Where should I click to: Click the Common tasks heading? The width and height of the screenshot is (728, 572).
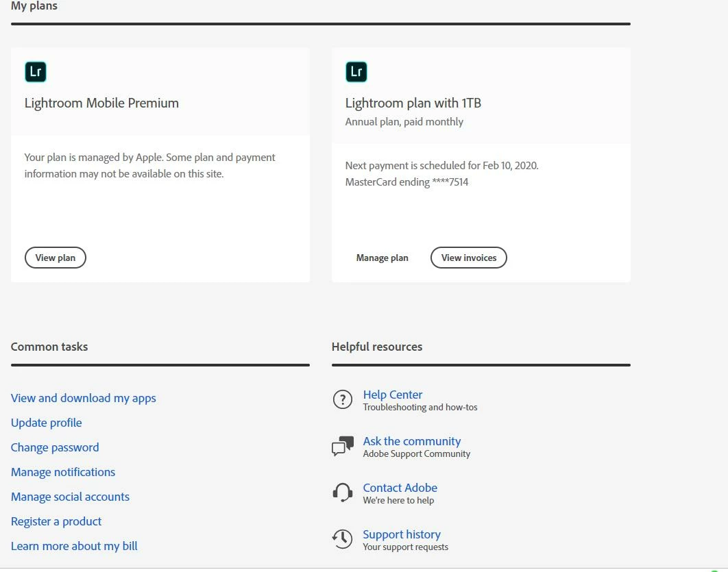point(49,347)
